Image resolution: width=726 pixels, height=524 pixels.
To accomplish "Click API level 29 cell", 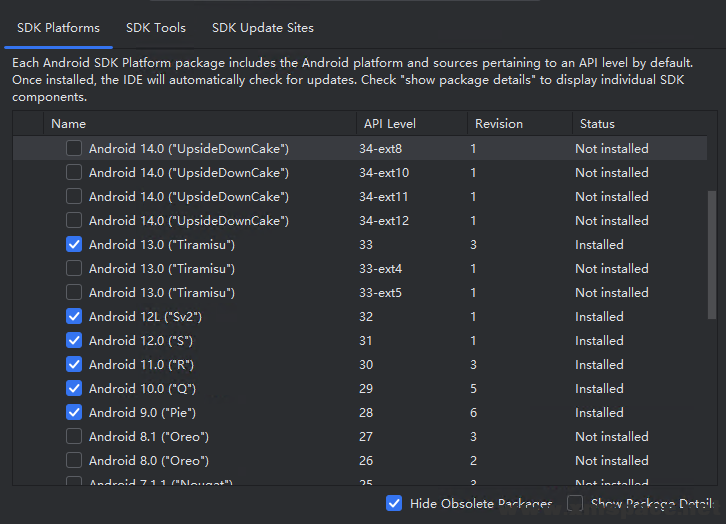I will 366,389.
